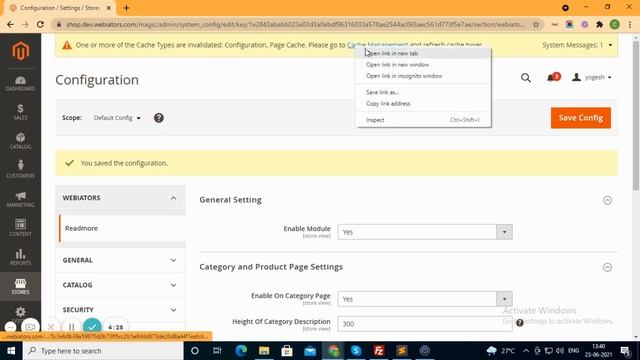
Task: Open the Windows notification center
Action: (625, 351)
